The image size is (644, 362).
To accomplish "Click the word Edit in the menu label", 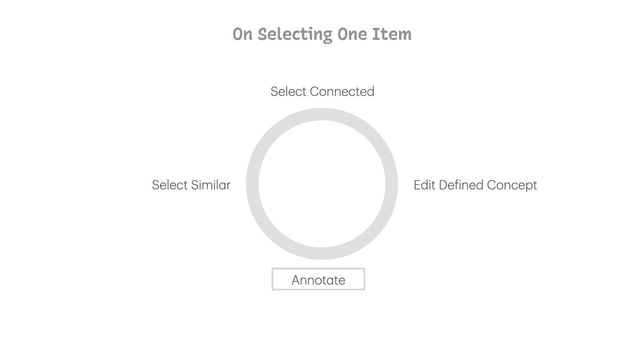I will click(x=424, y=185).
